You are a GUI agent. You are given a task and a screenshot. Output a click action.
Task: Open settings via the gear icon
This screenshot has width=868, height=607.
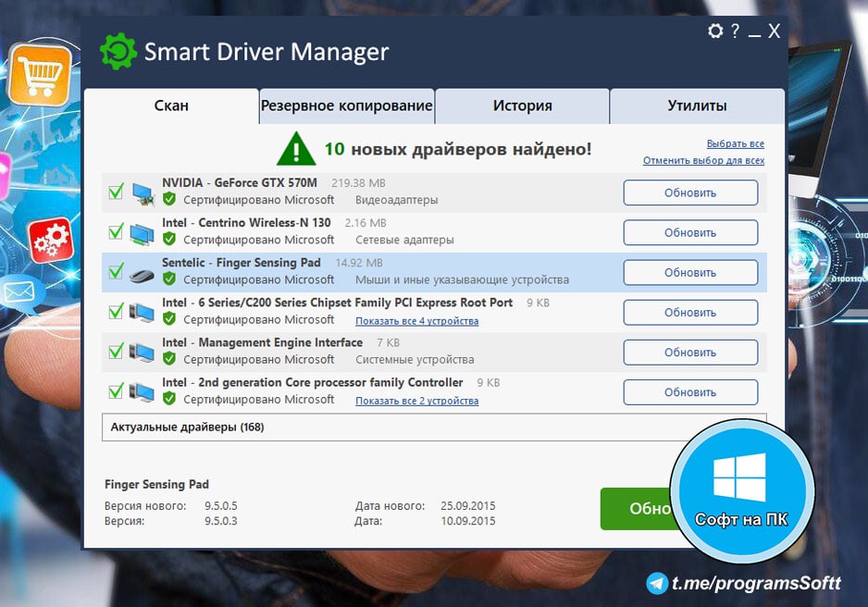715,31
